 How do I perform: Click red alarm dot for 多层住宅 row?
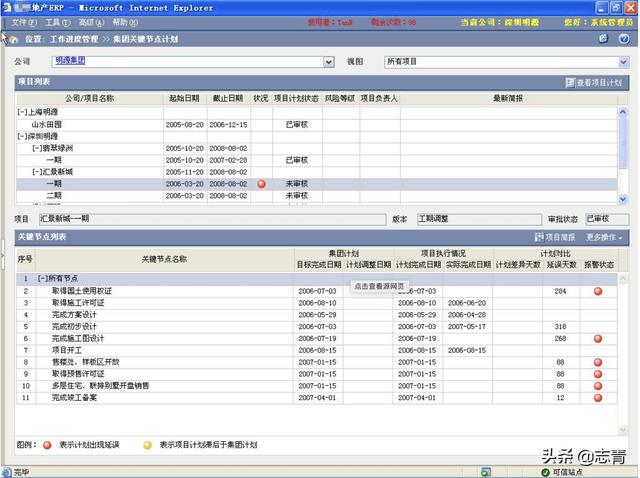(x=598, y=386)
